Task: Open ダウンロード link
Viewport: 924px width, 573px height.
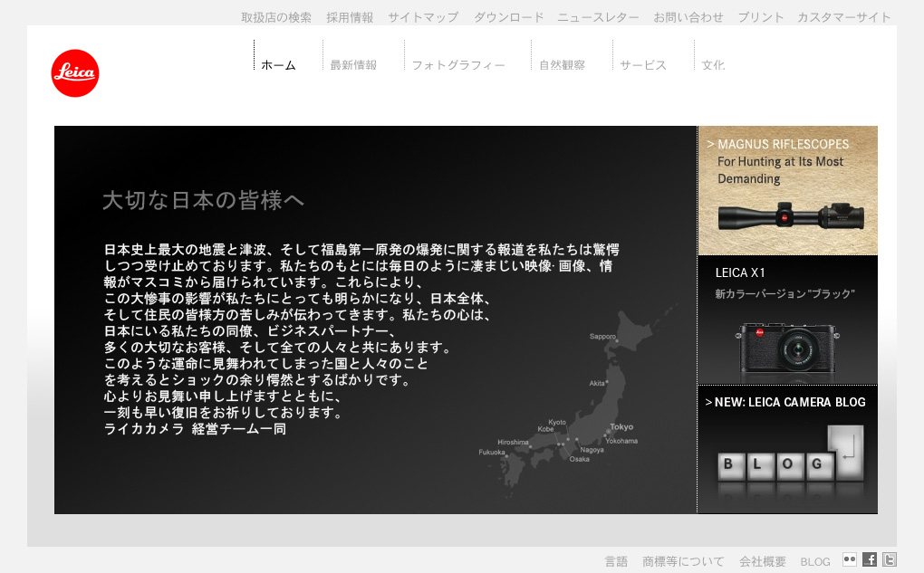Action: point(508,18)
